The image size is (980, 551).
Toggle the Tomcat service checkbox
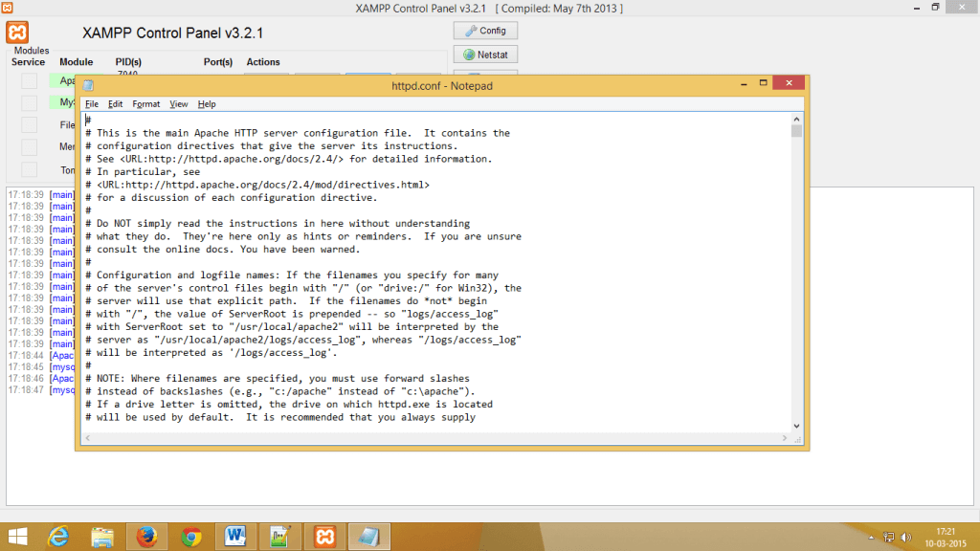(29, 169)
